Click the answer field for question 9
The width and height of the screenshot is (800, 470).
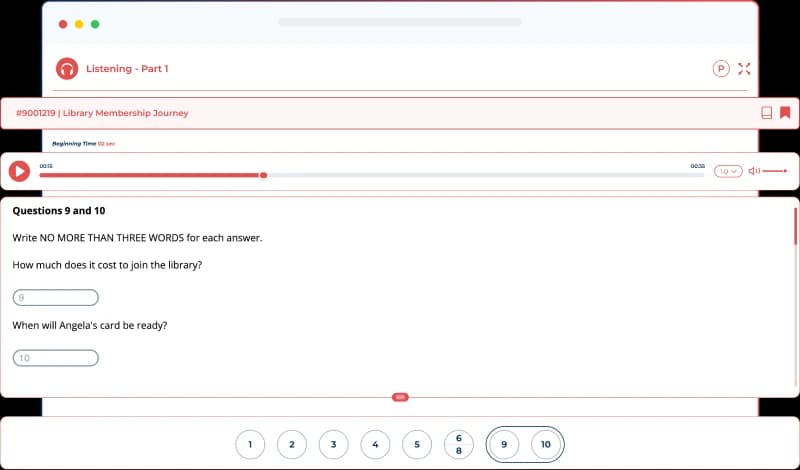[56, 297]
